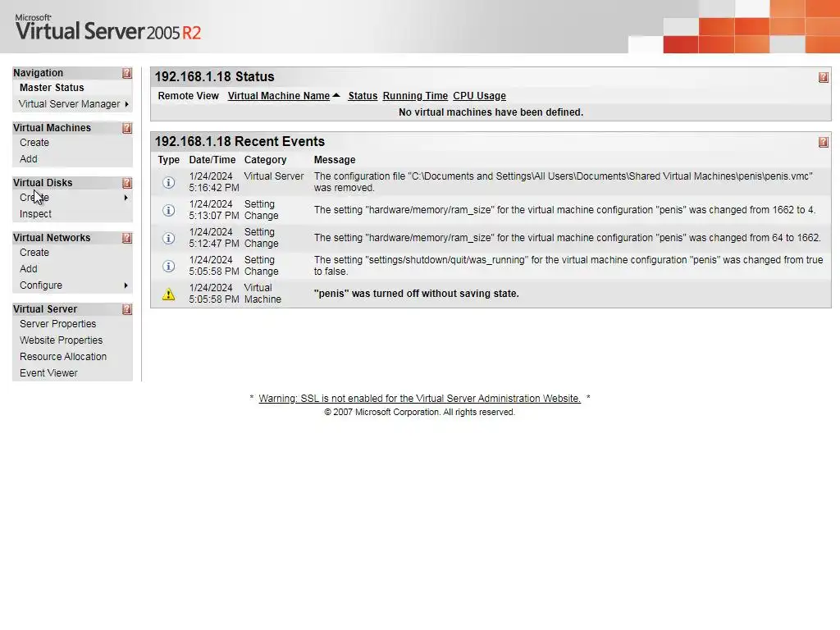840x630 pixels.
Task: Open Master Status page
Action: click(52, 88)
